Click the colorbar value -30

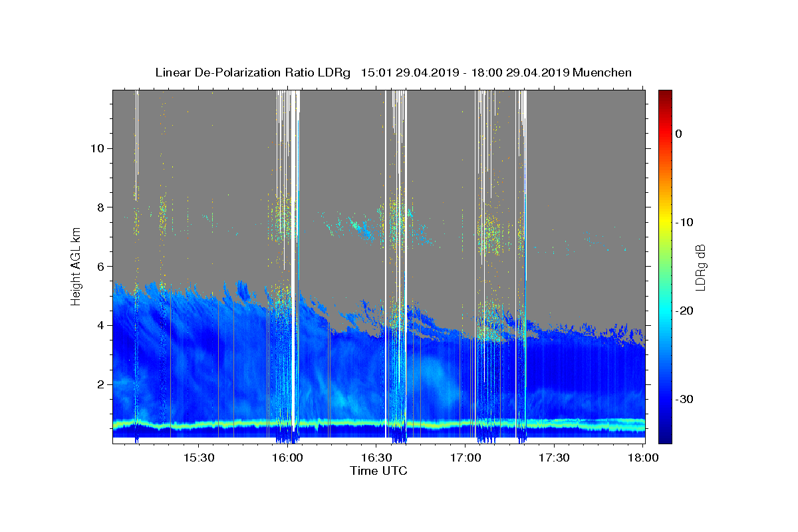coord(683,399)
